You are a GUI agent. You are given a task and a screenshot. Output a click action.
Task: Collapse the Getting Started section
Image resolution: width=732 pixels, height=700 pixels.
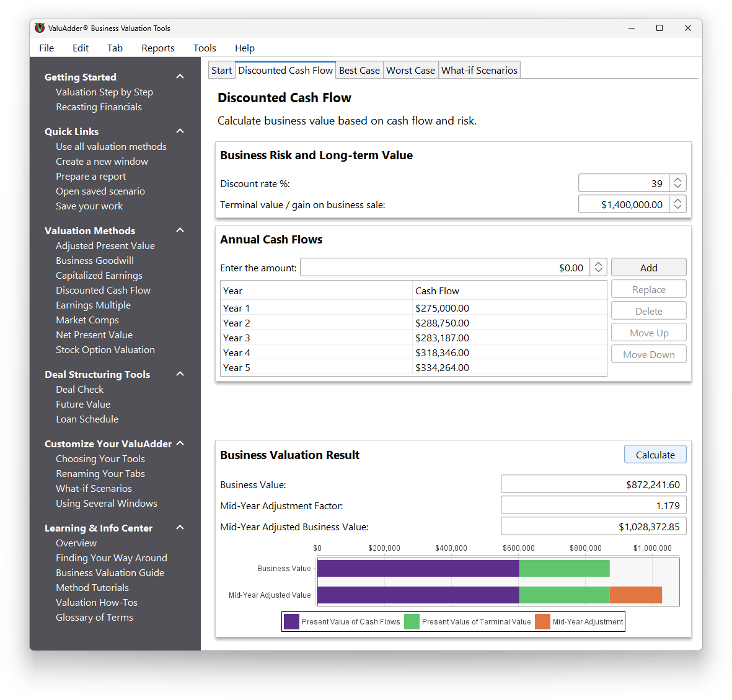click(x=180, y=76)
